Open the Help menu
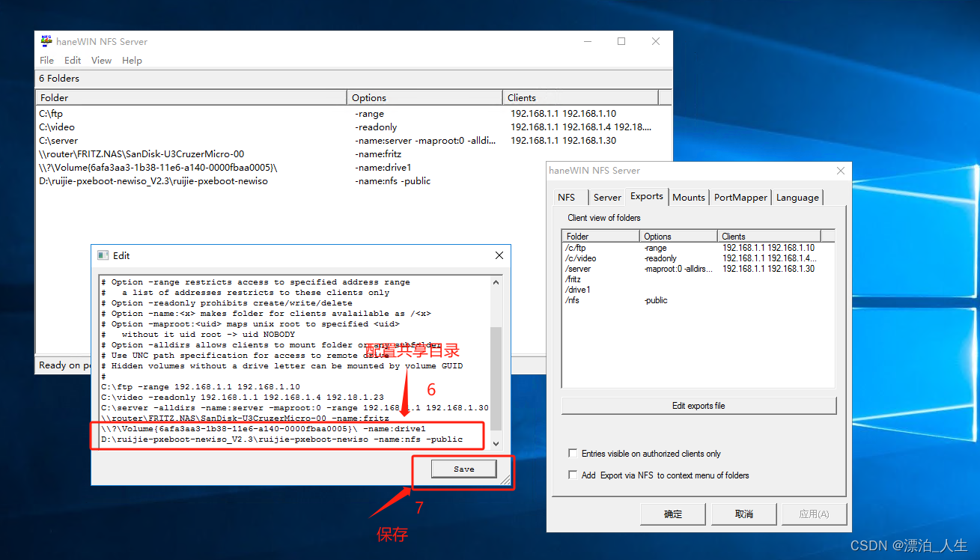The width and height of the screenshot is (980, 560). point(132,61)
